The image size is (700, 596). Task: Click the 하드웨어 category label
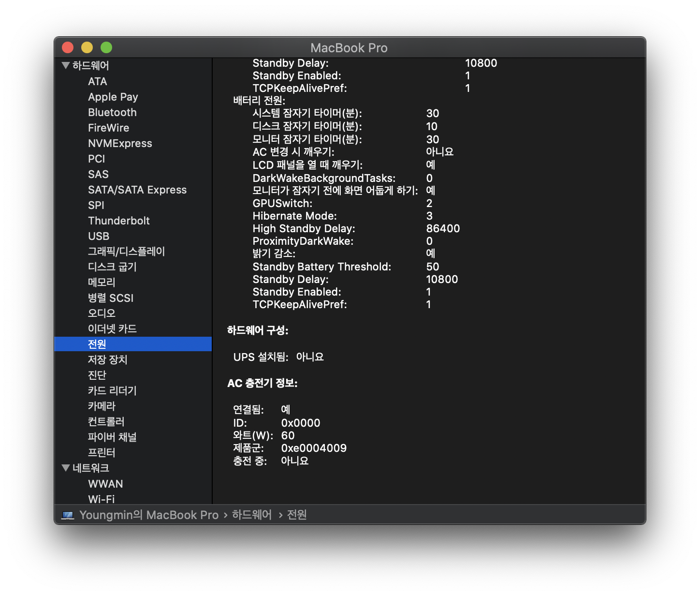tap(91, 65)
